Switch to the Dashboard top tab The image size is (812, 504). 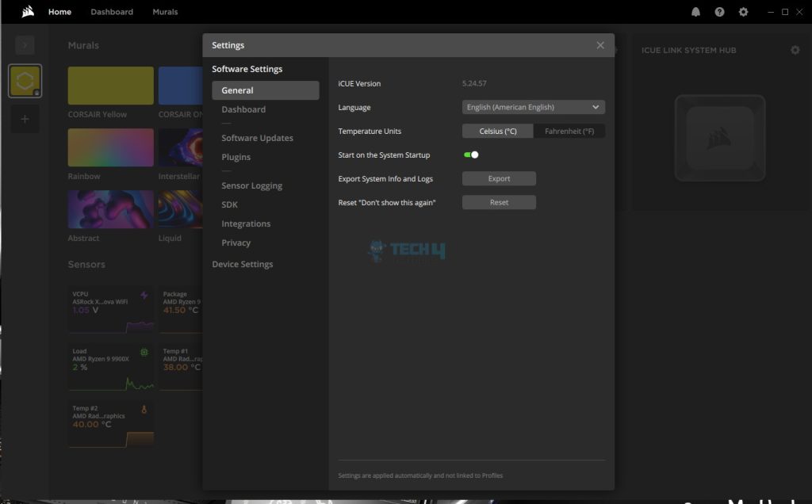coord(112,12)
